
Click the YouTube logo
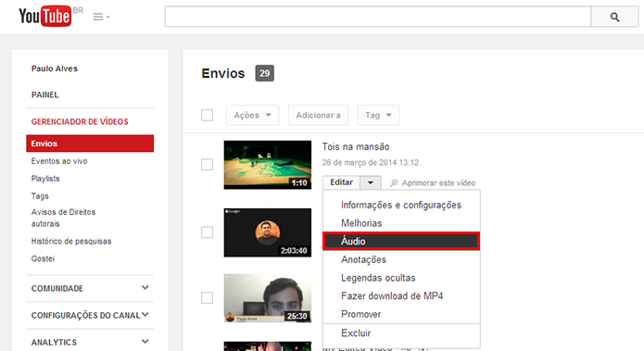coord(44,17)
